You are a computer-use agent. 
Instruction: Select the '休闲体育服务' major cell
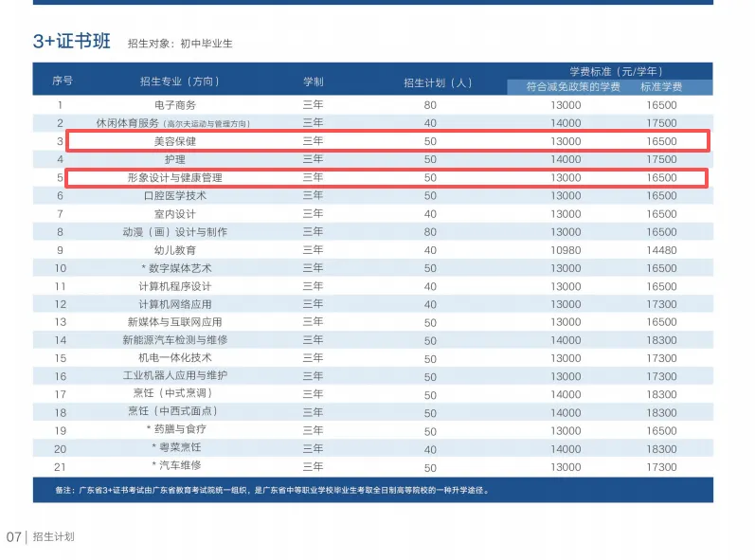(x=172, y=123)
